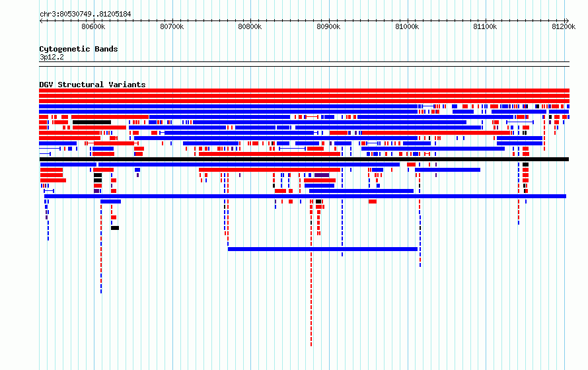The image size is (588, 370).
Task: Click the 80800k ruler label
Action: [250, 26]
